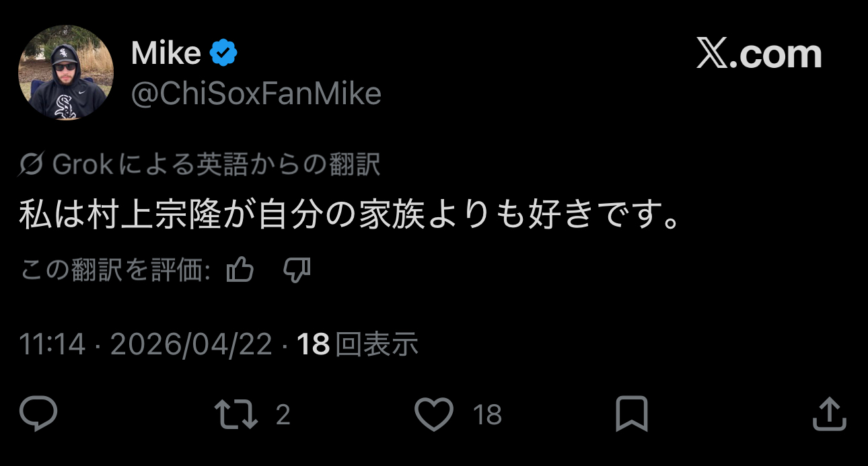This screenshot has height=466, width=868.
Task: Rate the translation with thumbs up
Action: pos(240,271)
